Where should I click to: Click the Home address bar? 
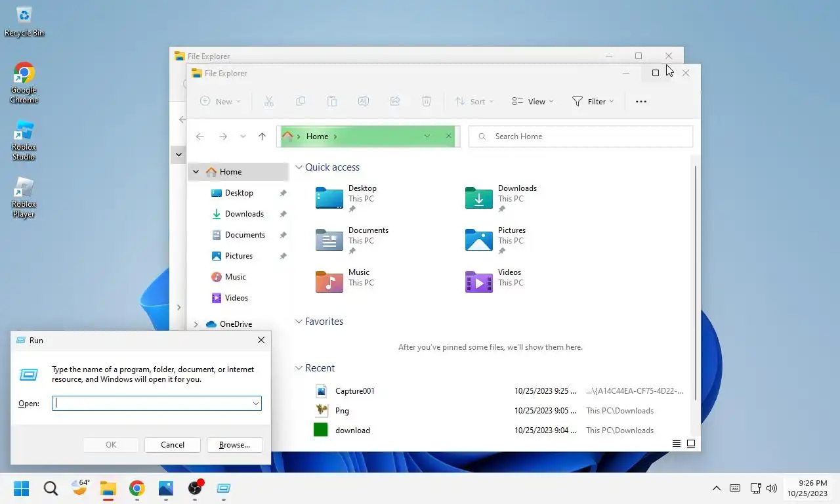tap(368, 136)
